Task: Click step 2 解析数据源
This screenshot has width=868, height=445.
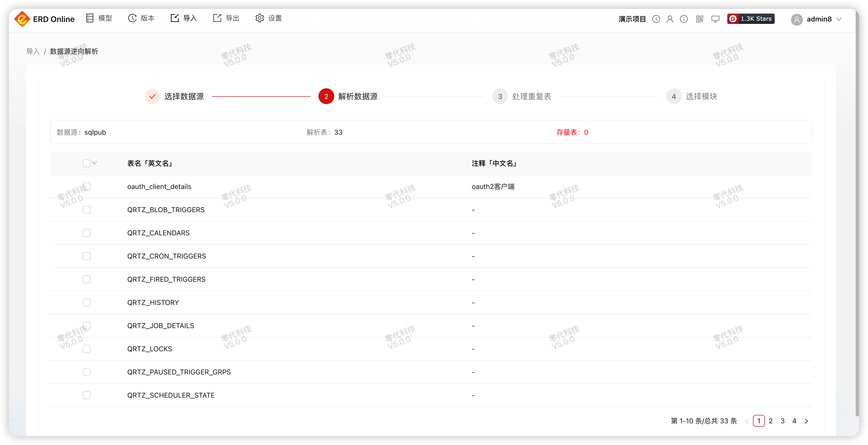Action: [x=348, y=97]
